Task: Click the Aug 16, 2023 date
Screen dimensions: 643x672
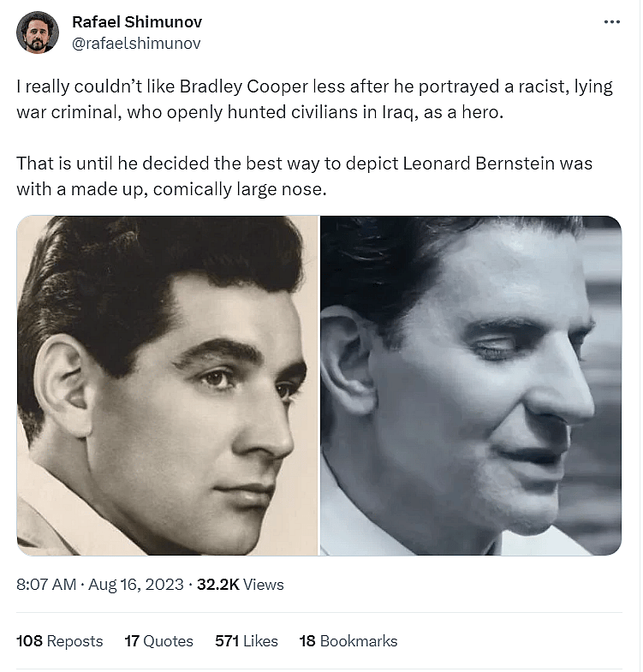Action: (x=134, y=585)
